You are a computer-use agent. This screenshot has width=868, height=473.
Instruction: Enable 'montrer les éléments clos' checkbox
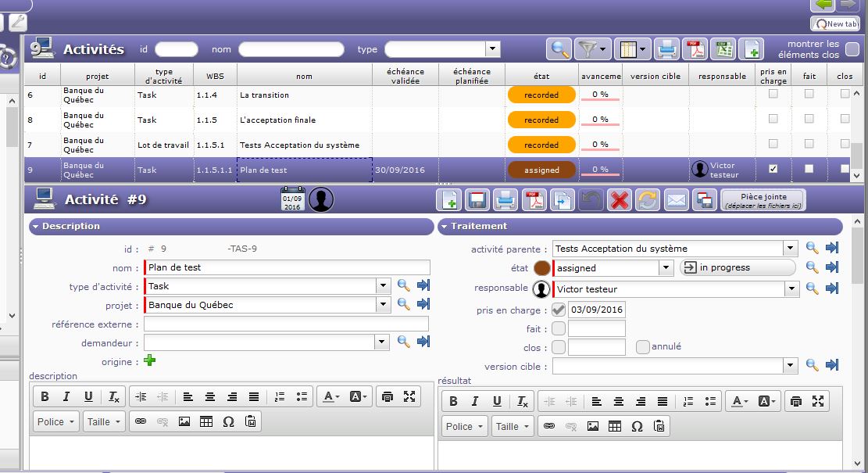click(x=852, y=50)
